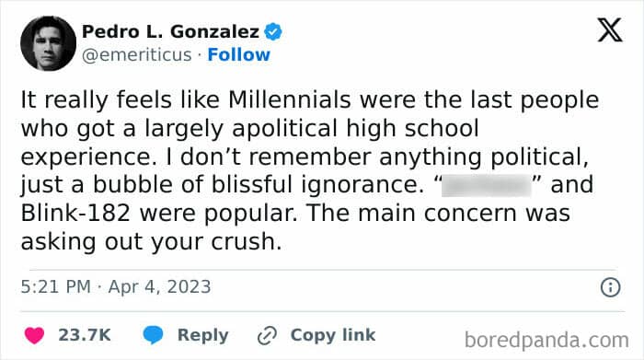Click the word Millennials in the tweet
The height and width of the screenshot is (360, 644).
click(x=289, y=99)
